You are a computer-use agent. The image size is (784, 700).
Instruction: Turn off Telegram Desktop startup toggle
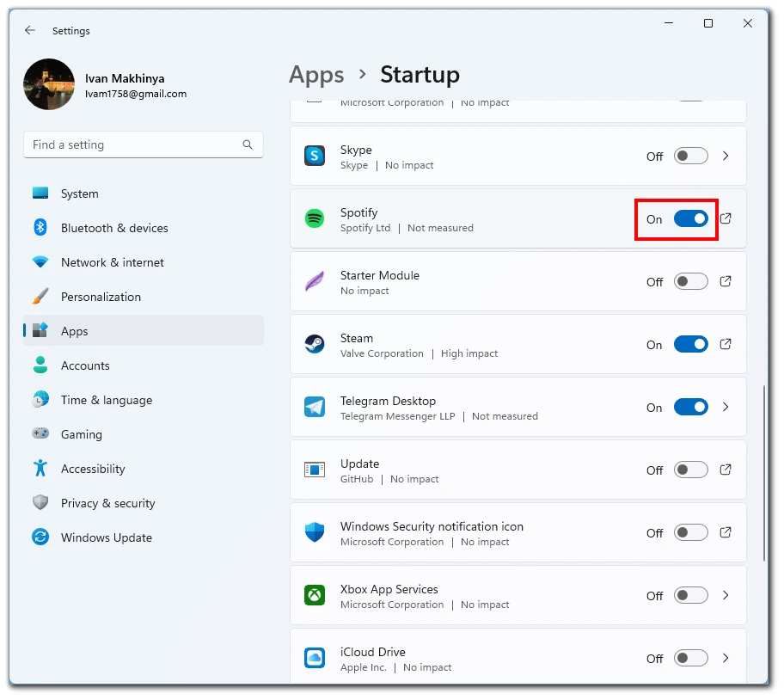[x=691, y=407]
